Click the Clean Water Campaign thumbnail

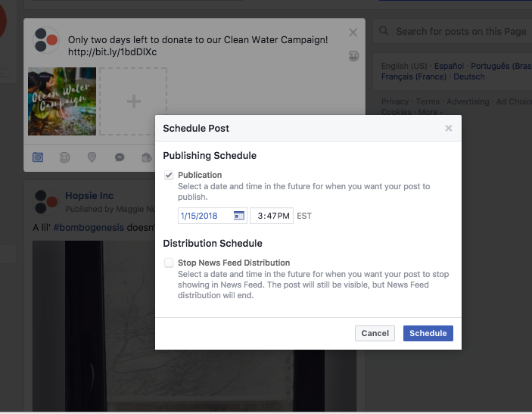[62, 101]
